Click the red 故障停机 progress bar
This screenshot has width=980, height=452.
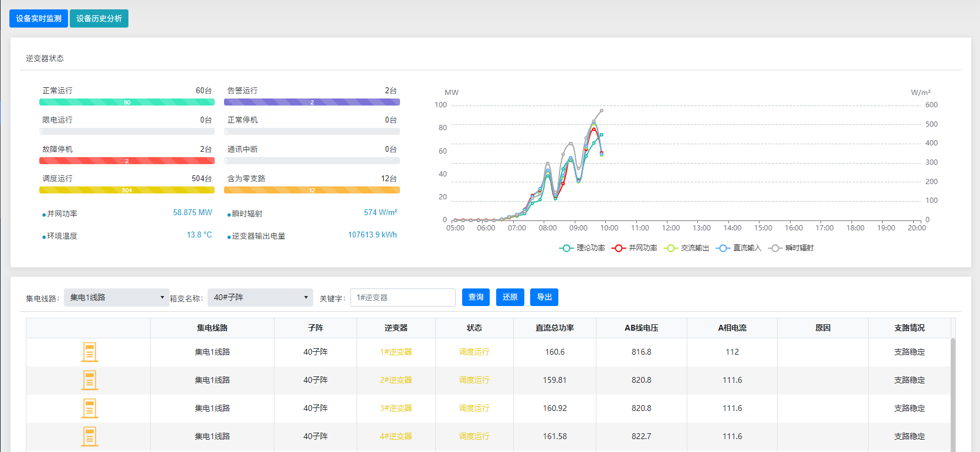click(127, 161)
